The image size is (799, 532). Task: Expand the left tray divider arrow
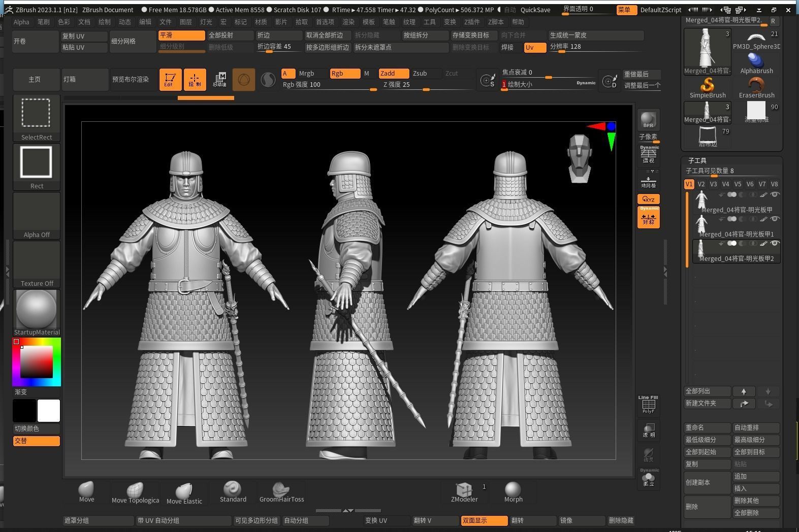[x=7, y=272]
